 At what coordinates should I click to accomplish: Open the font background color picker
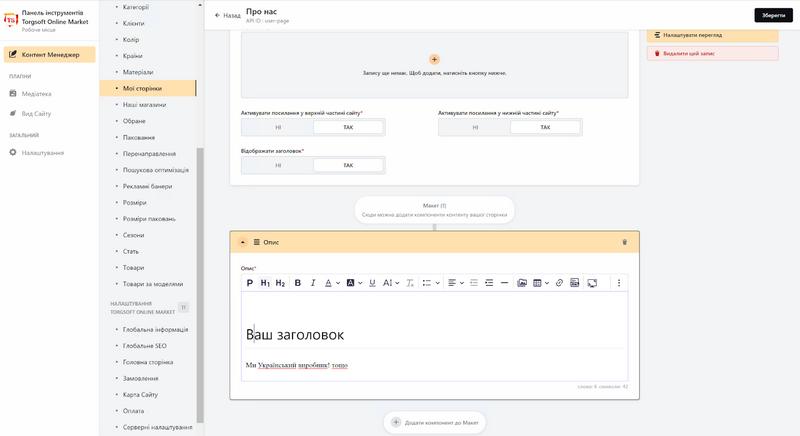tap(351, 283)
